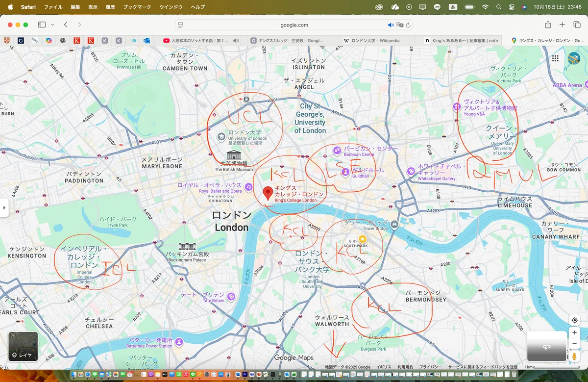Select the Street View Pegman icon
588x382 pixels.
click(x=575, y=357)
